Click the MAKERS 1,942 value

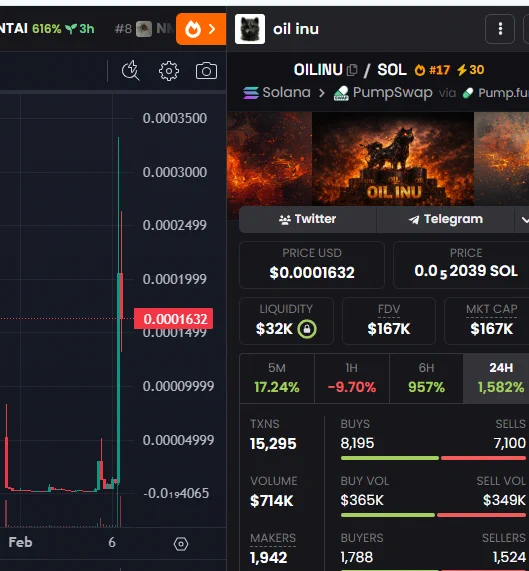pos(268,558)
